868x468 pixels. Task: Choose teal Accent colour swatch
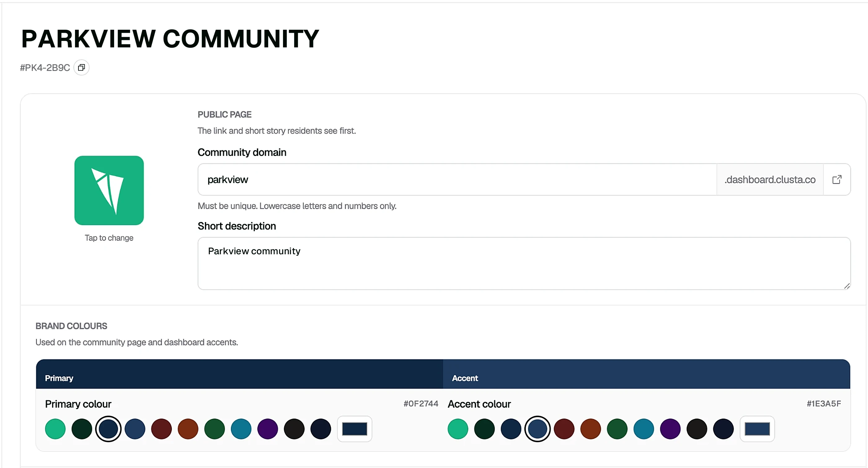pyautogui.click(x=644, y=429)
